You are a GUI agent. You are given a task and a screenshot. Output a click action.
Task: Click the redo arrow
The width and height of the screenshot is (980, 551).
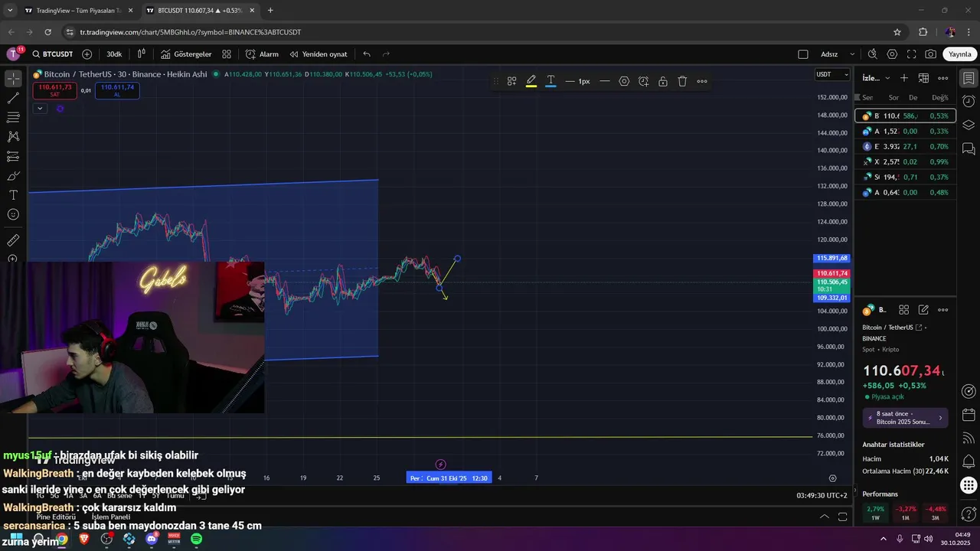386,54
